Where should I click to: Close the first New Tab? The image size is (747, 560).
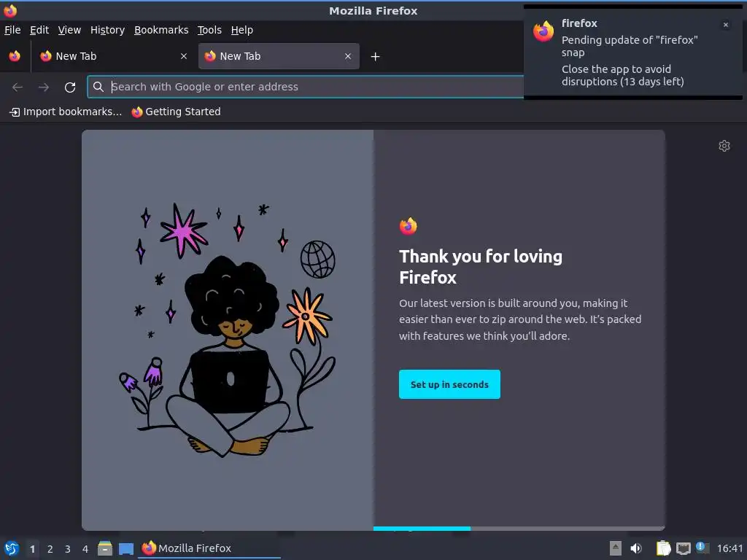[x=184, y=56]
